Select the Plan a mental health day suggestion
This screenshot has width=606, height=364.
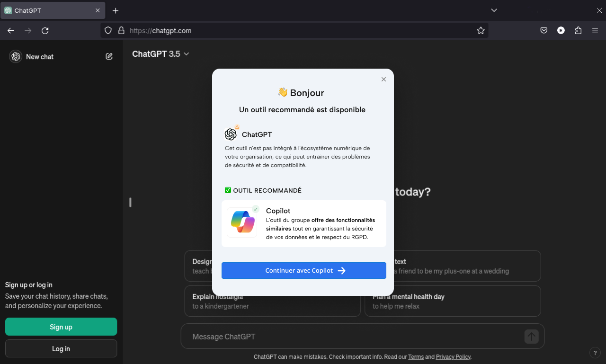click(453, 301)
